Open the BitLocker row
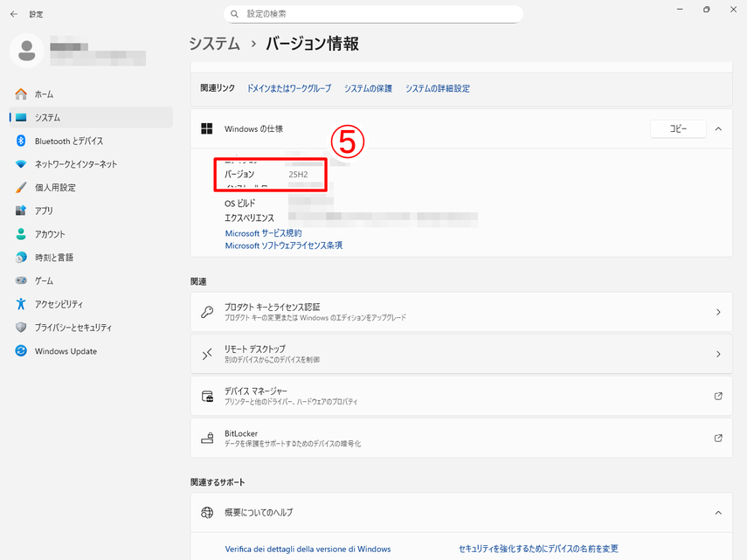The image size is (747, 560). pos(461,438)
